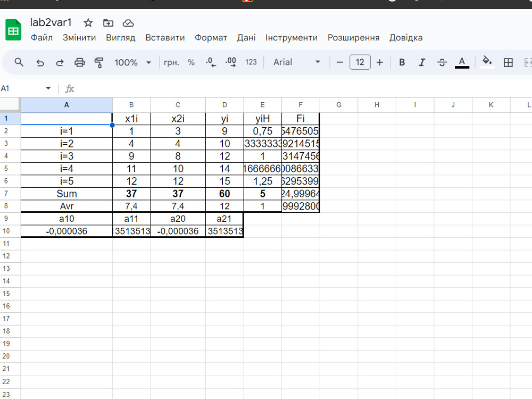
Task: Increase decimal places
Action: pyautogui.click(x=231, y=62)
